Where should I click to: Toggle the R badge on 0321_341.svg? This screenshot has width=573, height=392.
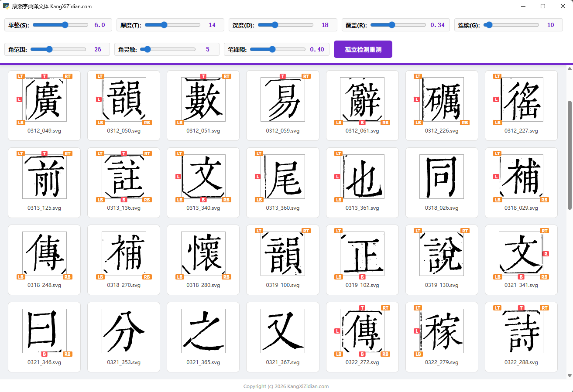(546, 254)
